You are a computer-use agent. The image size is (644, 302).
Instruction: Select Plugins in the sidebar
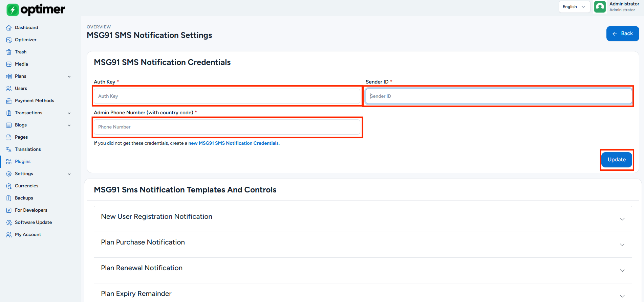pyautogui.click(x=23, y=162)
